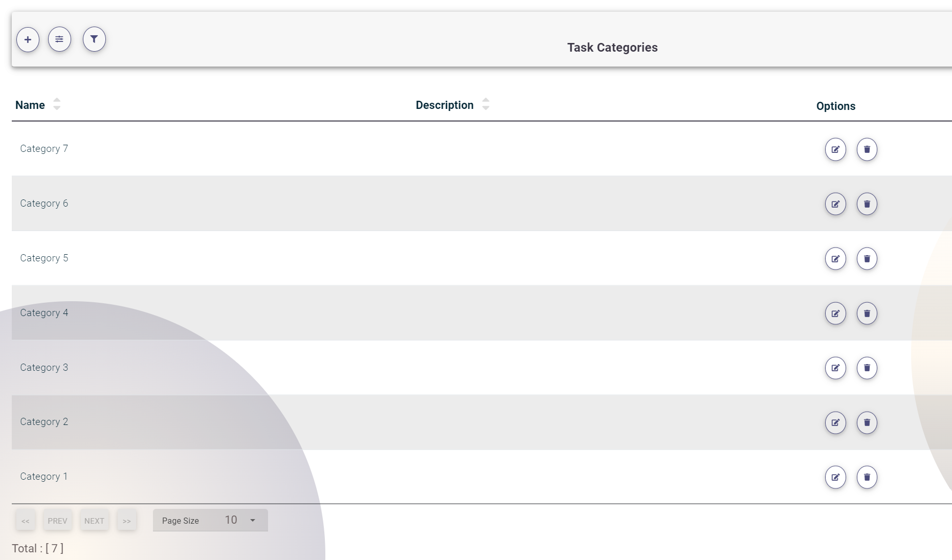The width and height of the screenshot is (952, 560).
Task: Edit Category 7 using pencil icon
Action: (x=835, y=150)
